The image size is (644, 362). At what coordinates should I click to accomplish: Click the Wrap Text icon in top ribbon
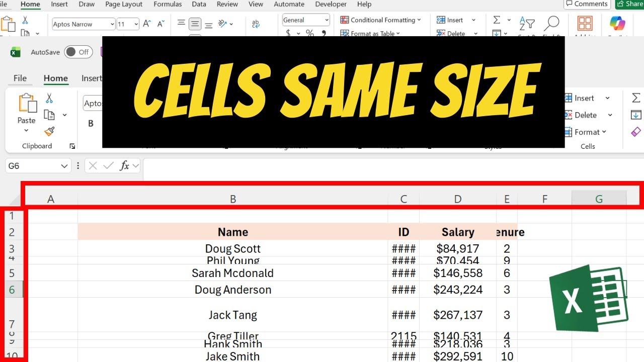[x=256, y=24]
